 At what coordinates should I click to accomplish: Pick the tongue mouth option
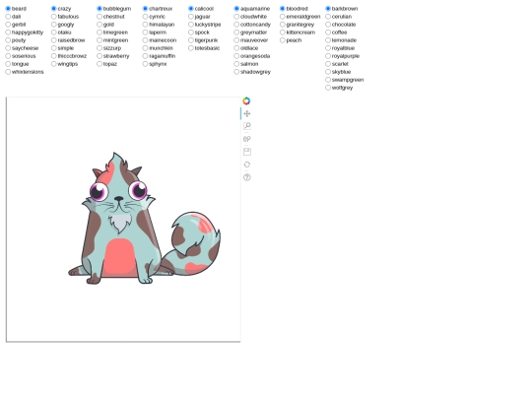(8, 64)
